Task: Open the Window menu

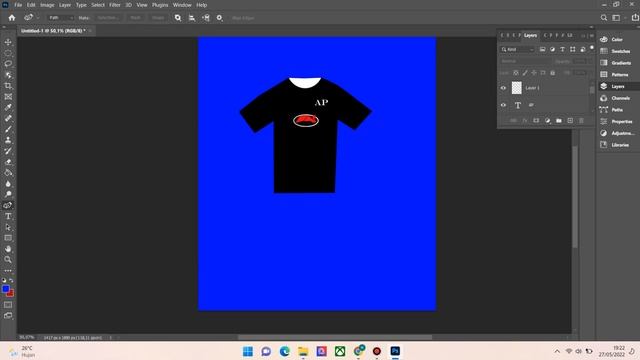Action: 182,5
